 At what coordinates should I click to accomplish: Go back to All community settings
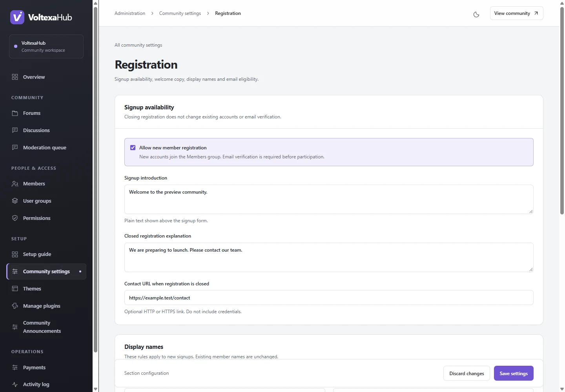pos(138,45)
